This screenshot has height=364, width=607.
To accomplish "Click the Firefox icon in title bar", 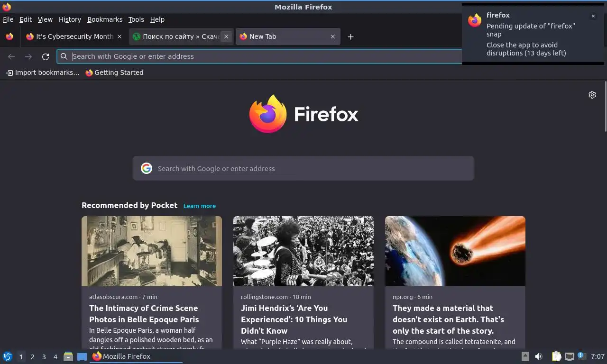I will pyautogui.click(x=7, y=7).
